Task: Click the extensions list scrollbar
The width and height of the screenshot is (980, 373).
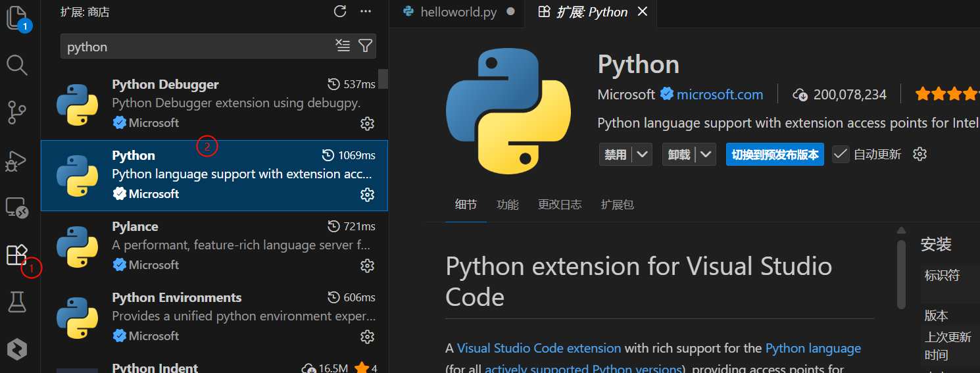Action: [383, 78]
